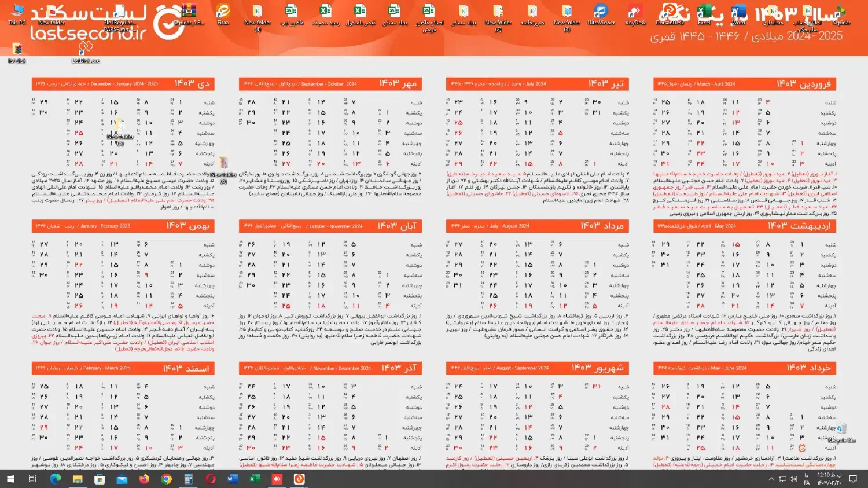Select the list disk archive icon
The image size is (868, 488).
[17, 53]
